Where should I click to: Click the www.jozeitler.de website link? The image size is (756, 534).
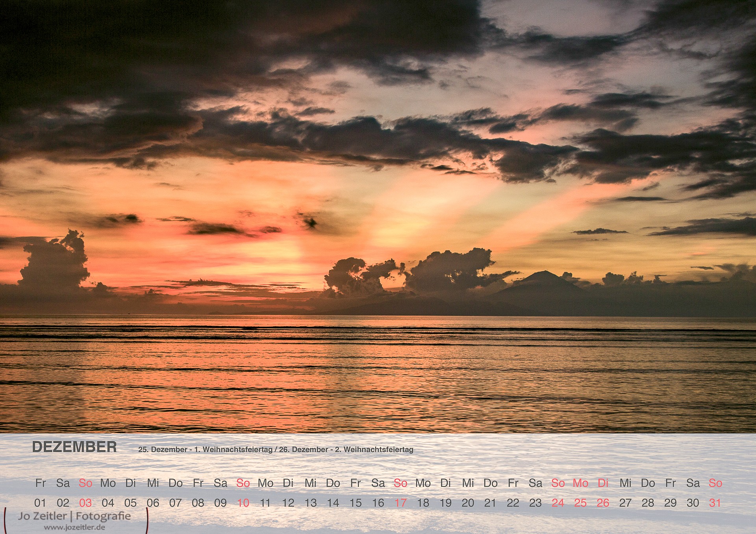pos(74,527)
